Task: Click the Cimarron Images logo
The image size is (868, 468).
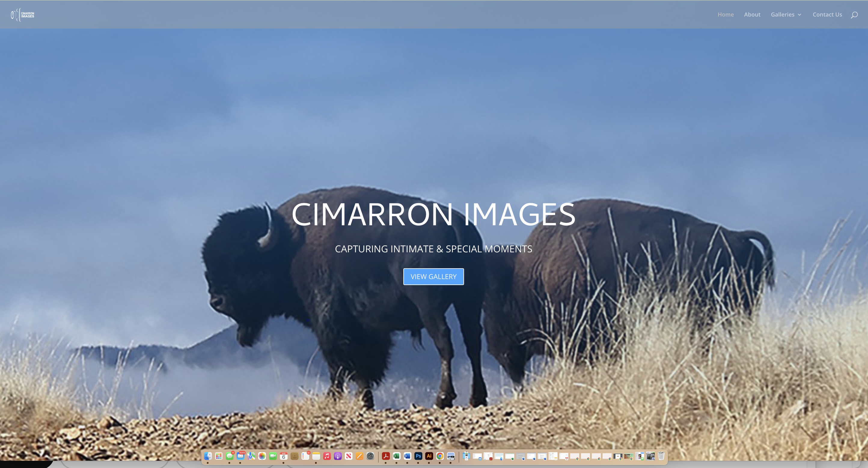Action: [x=23, y=15]
